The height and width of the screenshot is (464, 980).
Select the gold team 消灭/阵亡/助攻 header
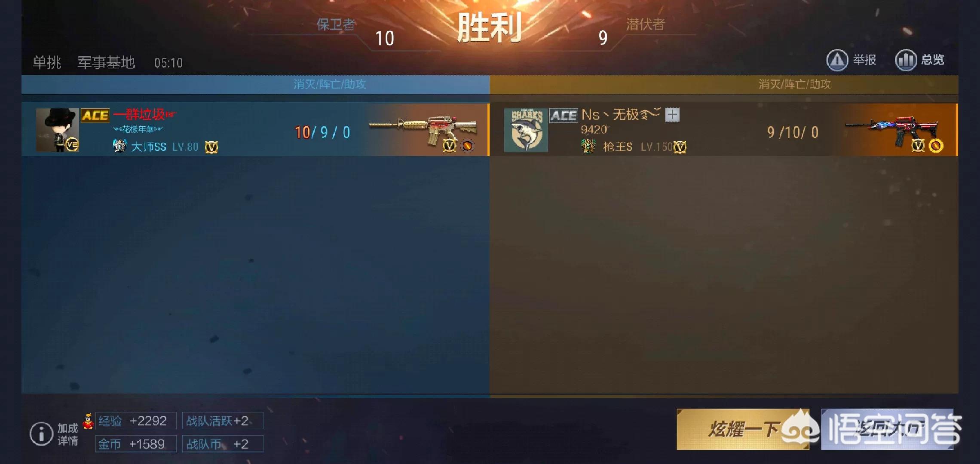[x=724, y=84]
